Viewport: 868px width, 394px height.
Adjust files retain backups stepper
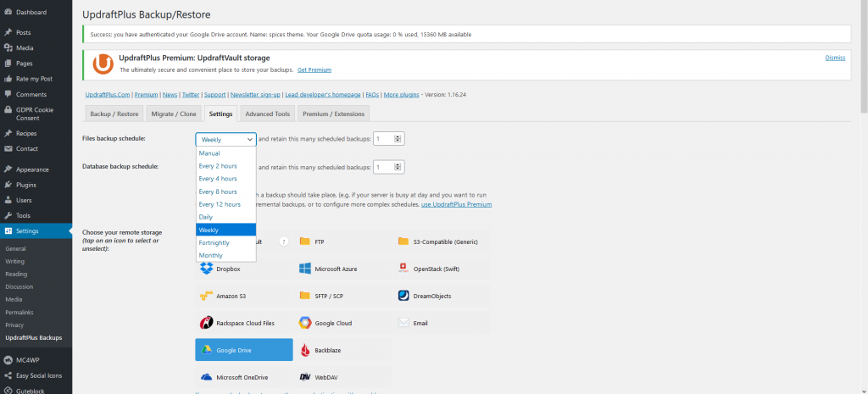(398, 140)
